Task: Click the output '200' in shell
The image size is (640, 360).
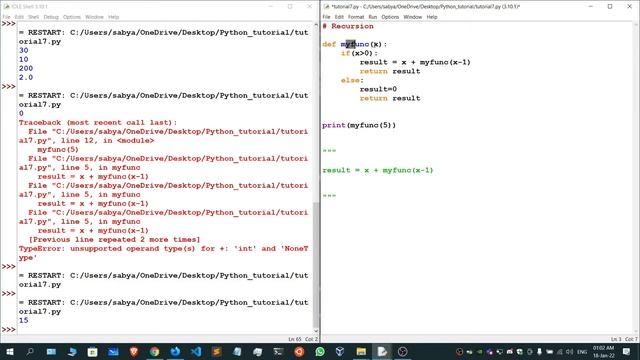Action: coord(26,68)
